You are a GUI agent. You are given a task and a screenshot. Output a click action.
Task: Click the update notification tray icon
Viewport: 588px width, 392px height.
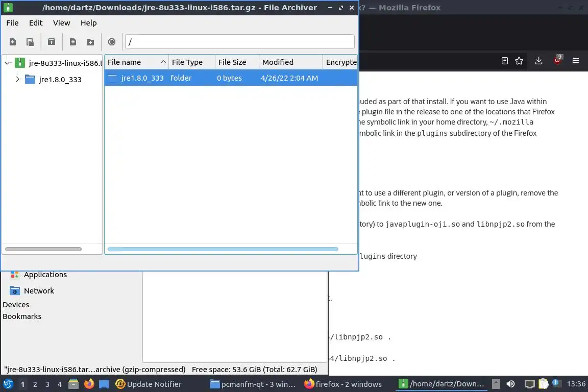tap(557, 383)
